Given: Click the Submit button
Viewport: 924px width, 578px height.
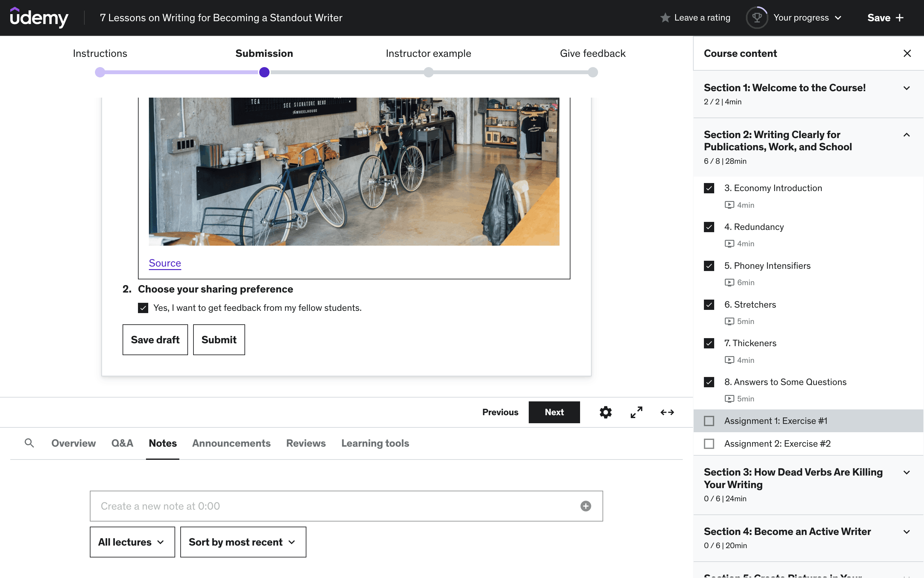Looking at the screenshot, I should coord(219,339).
